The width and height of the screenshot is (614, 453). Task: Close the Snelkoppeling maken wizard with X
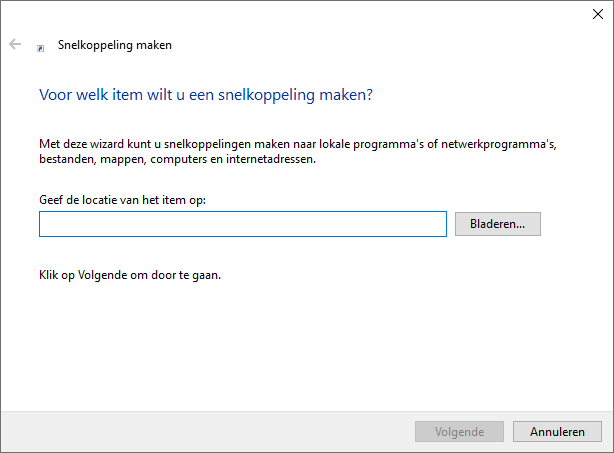(598, 14)
